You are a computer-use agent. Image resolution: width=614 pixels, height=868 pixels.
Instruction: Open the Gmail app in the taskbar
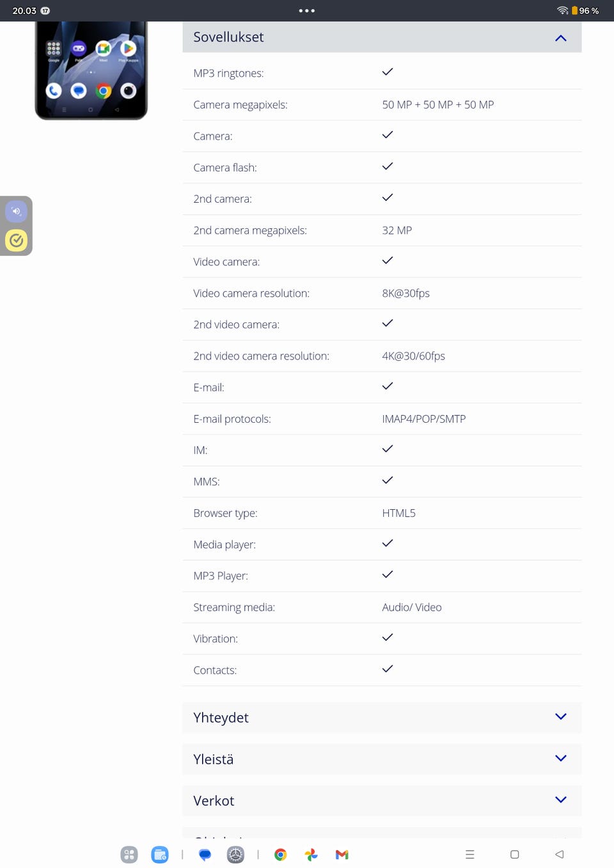(x=342, y=855)
